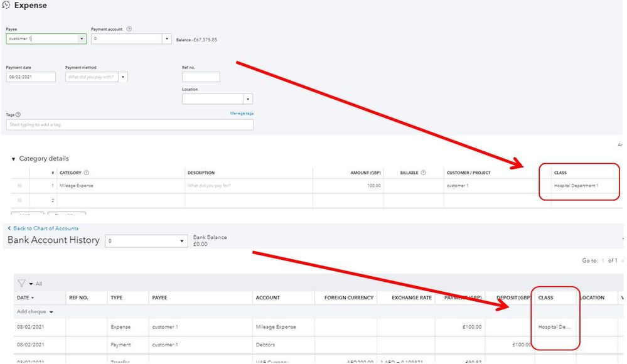Open the filter funnel icon in account history

[21, 283]
